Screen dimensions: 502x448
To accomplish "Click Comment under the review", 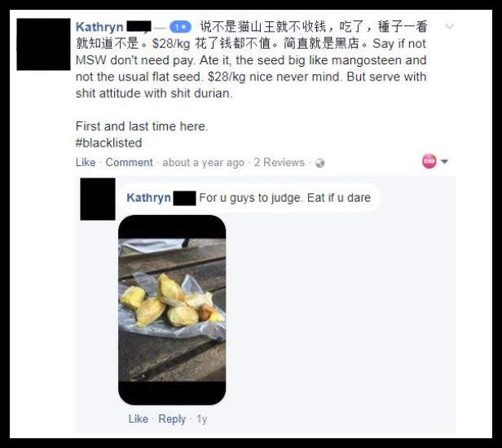I will point(129,162).
